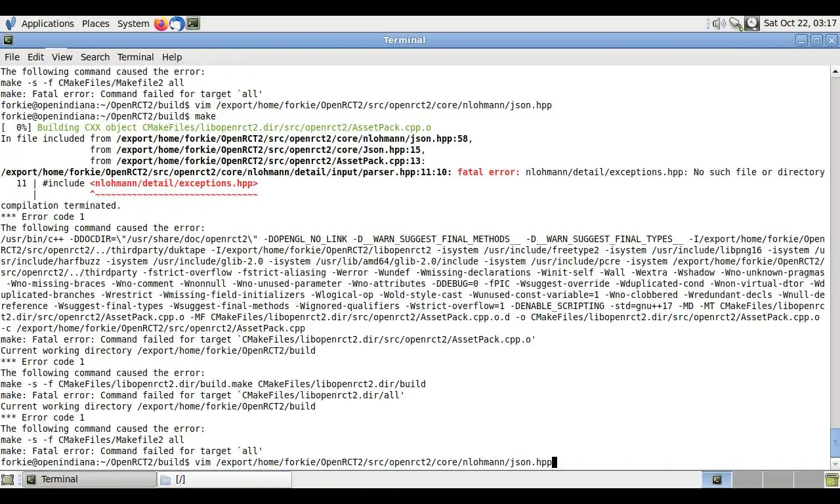
Task: Click the scrollbar down arrow in Terminal
Action: point(835,464)
